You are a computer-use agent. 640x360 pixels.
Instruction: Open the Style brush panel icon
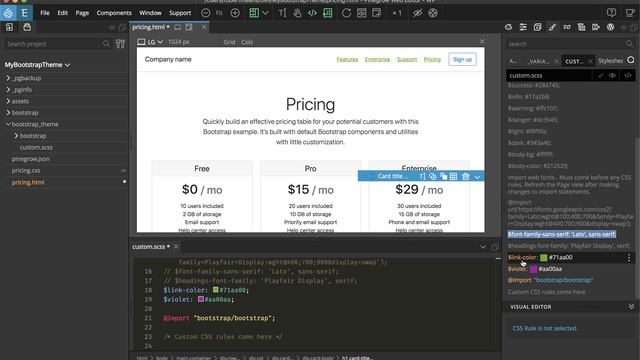[552, 27]
